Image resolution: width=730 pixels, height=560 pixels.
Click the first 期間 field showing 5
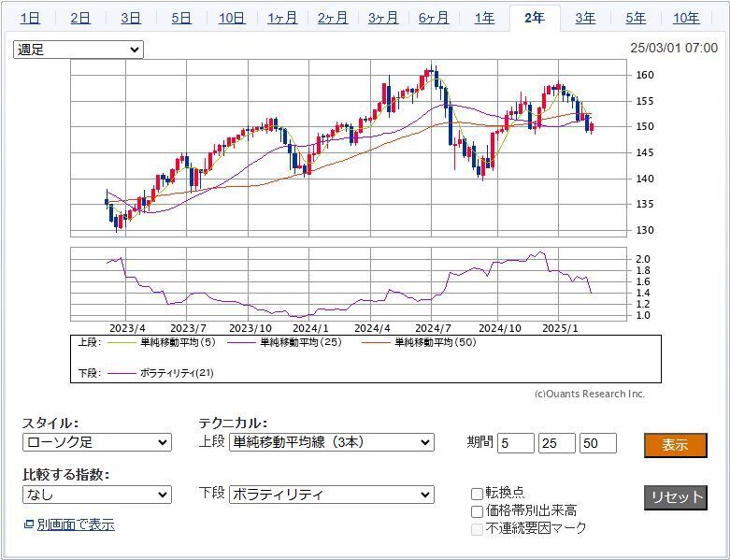[x=516, y=443]
